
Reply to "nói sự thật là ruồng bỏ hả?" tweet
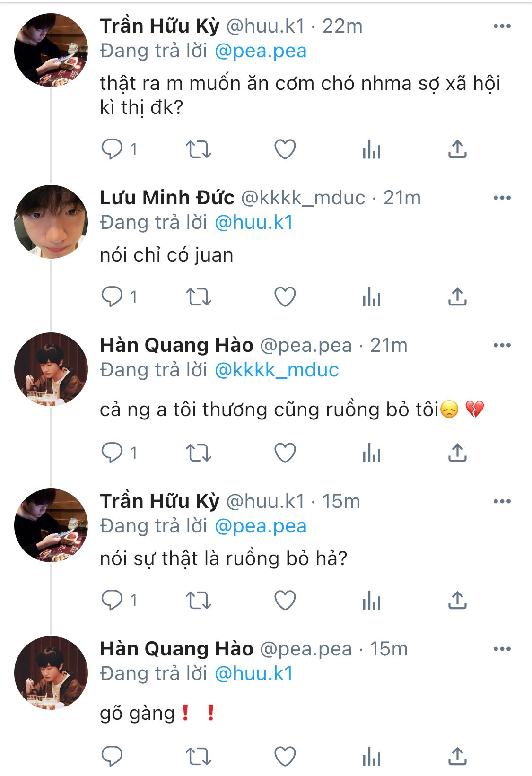pos(112,601)
